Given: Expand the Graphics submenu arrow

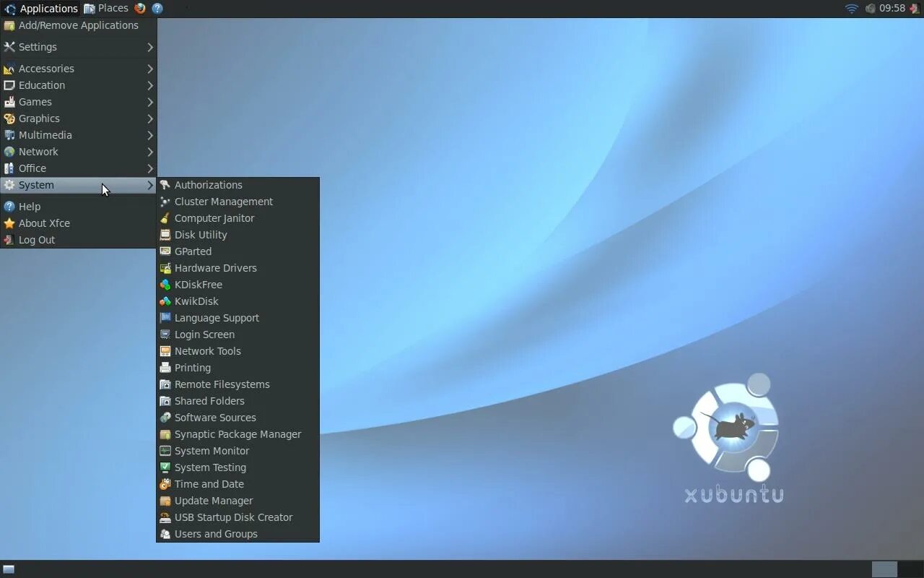Looking at the screenshot, I should click(x=150, y=118).
